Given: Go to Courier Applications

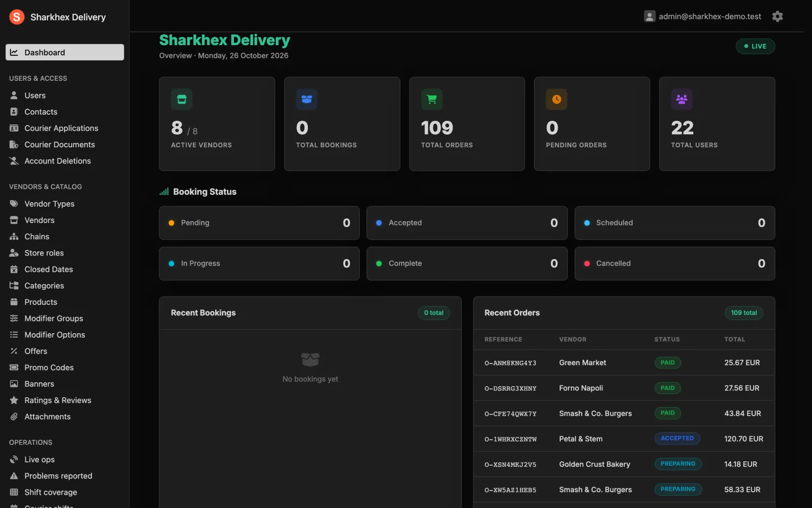Looking at the screenshot, I should click(61, 128).
